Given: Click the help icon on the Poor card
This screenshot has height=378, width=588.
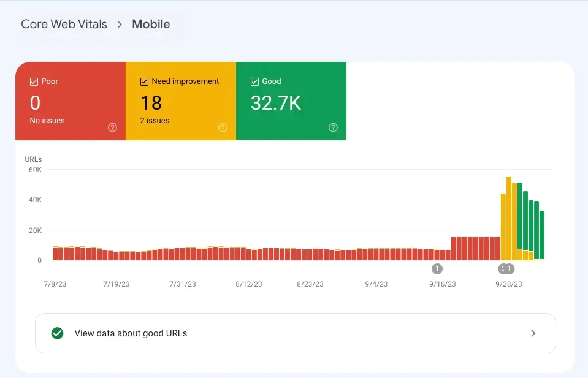Looking at the screenshot, I should (112, 127).
